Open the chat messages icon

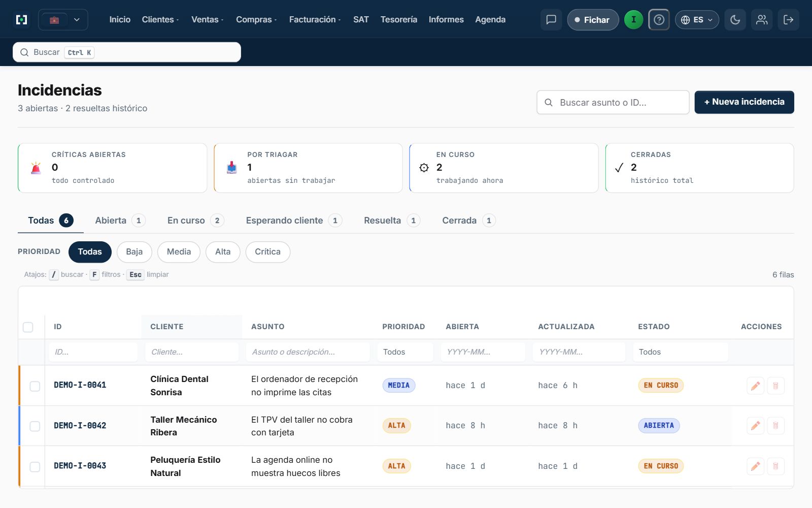click(551, 20)
